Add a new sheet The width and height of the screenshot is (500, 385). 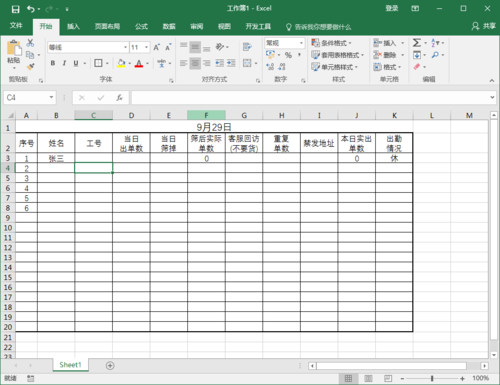pos(110,366)
